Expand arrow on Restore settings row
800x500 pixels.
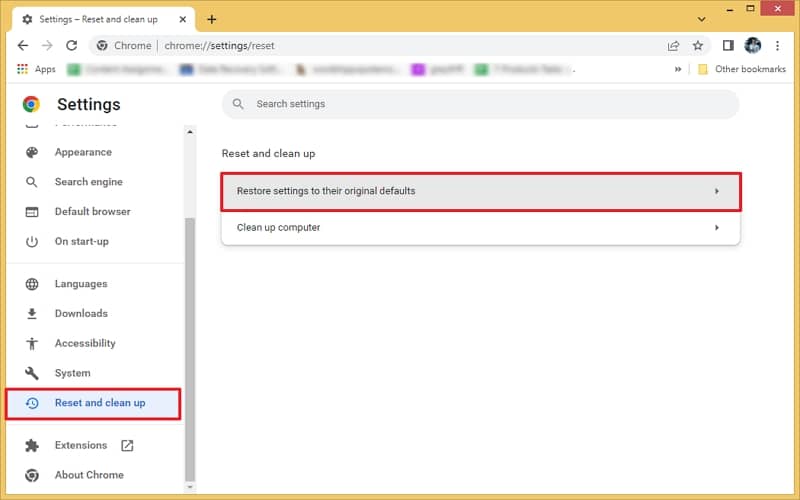[717, 191]
